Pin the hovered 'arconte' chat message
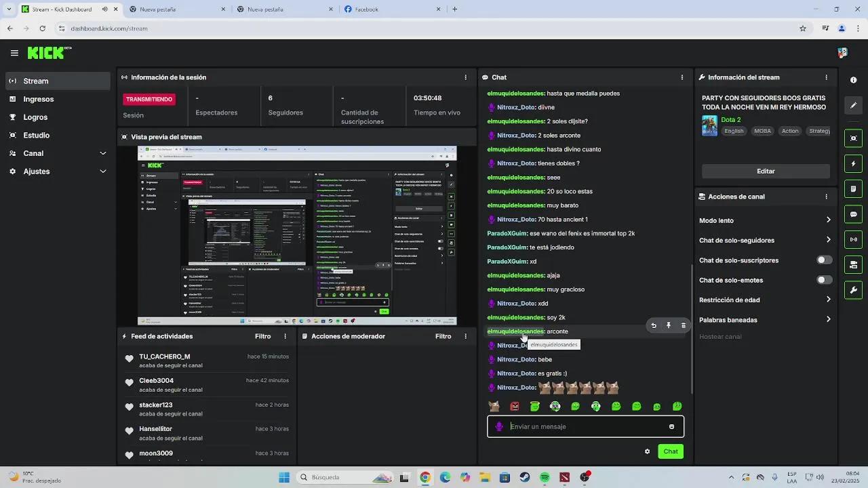Screen dimensions: 868x488 (668, 325)
